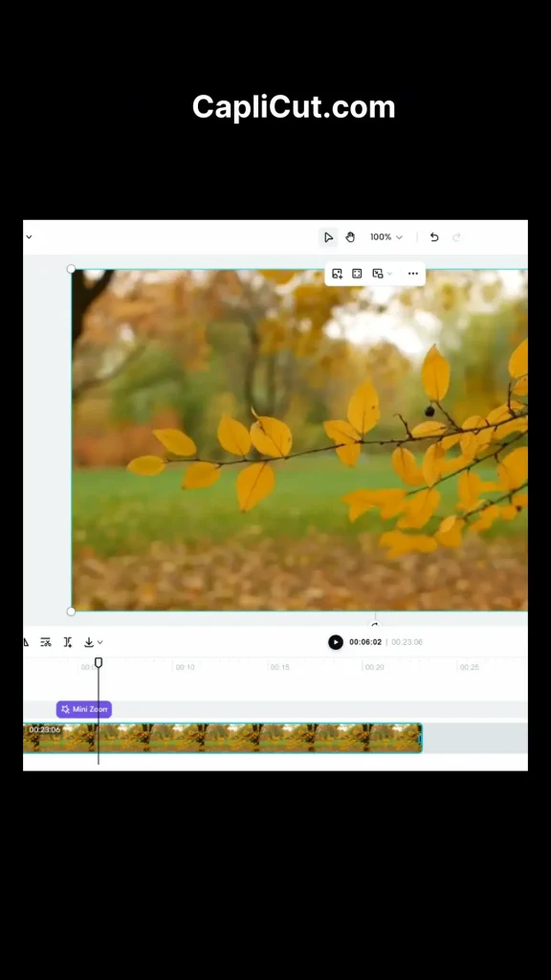This screenshot has height=980, width=551.
Task: Undo the last action
Action: point(434,237)
